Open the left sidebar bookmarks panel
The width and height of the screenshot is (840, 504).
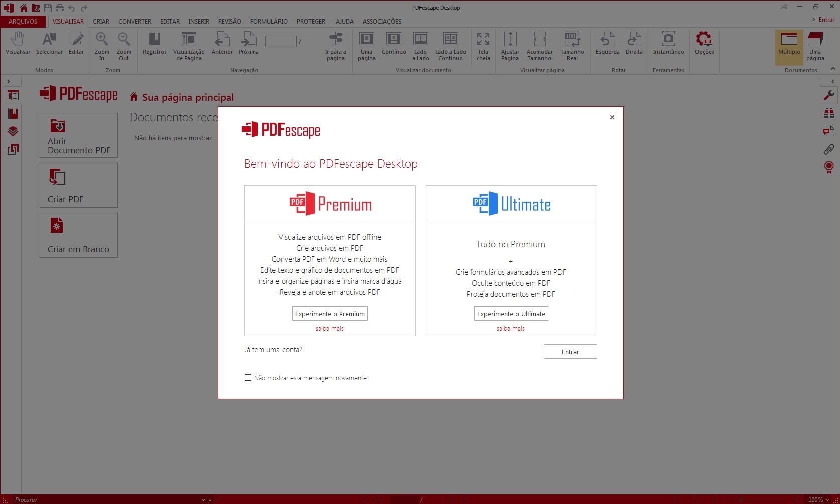[x=13, y=113]
